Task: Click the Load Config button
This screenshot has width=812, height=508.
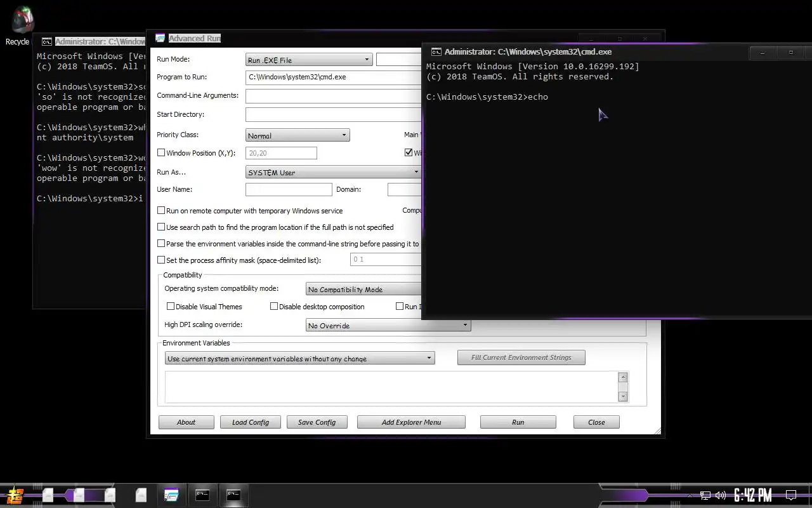Action: click(251, 422)
